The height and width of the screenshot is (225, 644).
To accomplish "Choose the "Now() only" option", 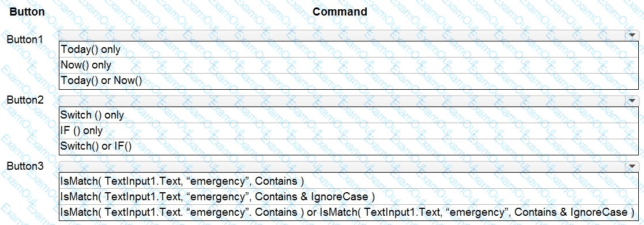I will 349,65.
